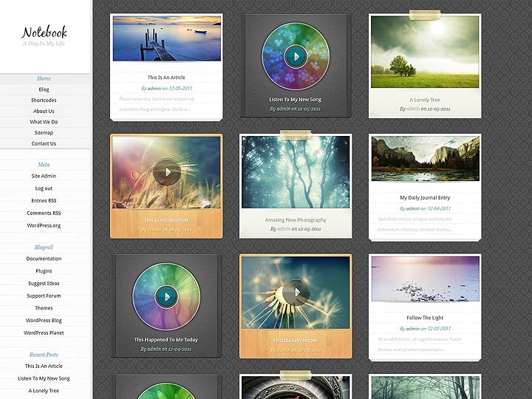The image size is (532, 399).
Task: Click the Suggest Ideas link
Action: 44,283
